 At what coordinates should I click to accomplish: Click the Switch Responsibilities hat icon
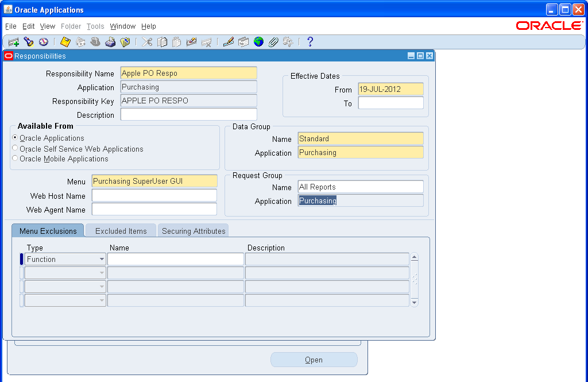tap(95, 42)
